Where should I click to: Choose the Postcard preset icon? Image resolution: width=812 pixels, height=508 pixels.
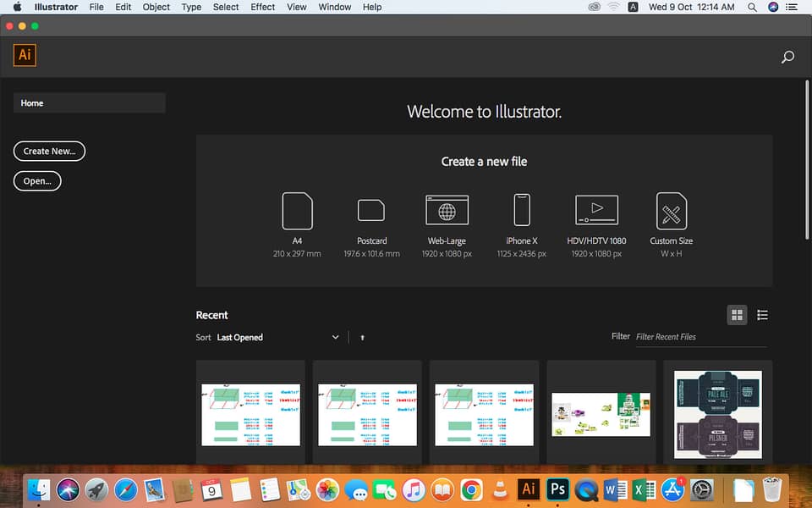tap(371, 211)
